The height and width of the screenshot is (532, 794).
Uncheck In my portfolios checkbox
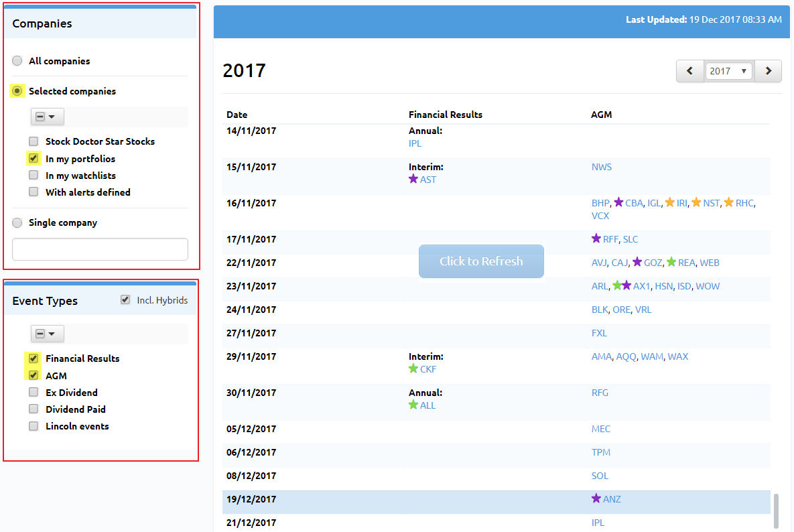(x=34, y=158)
